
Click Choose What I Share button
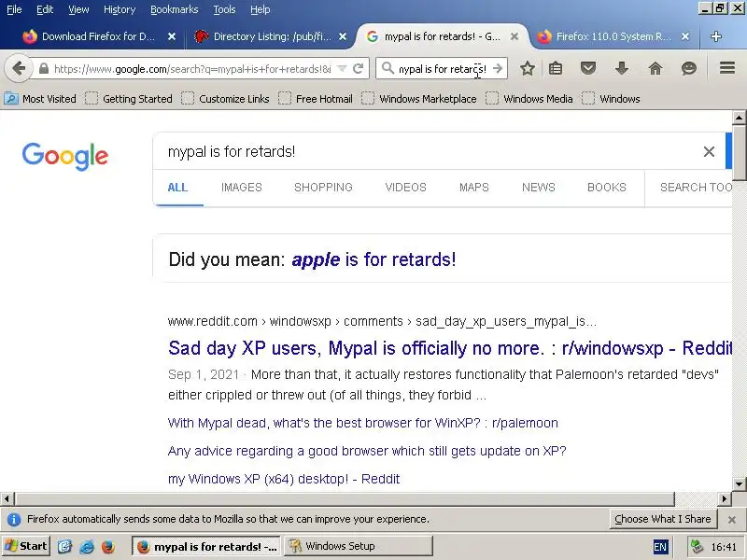[663, 519]
